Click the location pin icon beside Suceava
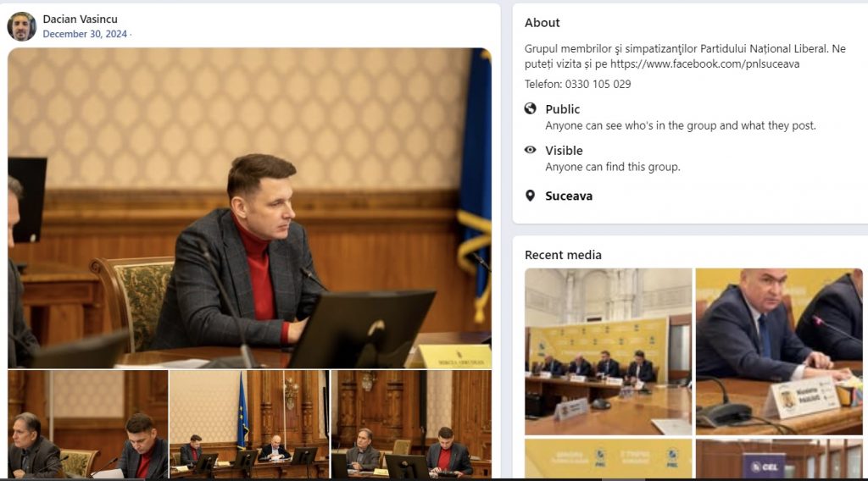Screen dimensions: 868x481 531,196
